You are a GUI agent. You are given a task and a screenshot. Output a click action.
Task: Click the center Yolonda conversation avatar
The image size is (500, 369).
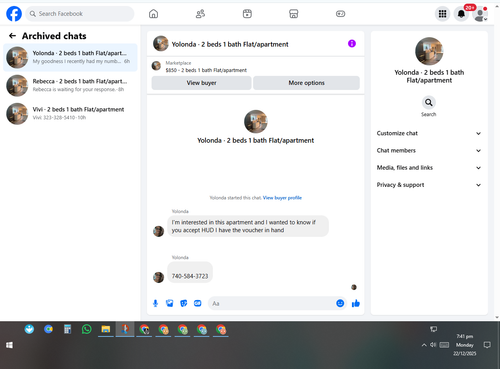[256, 121]
